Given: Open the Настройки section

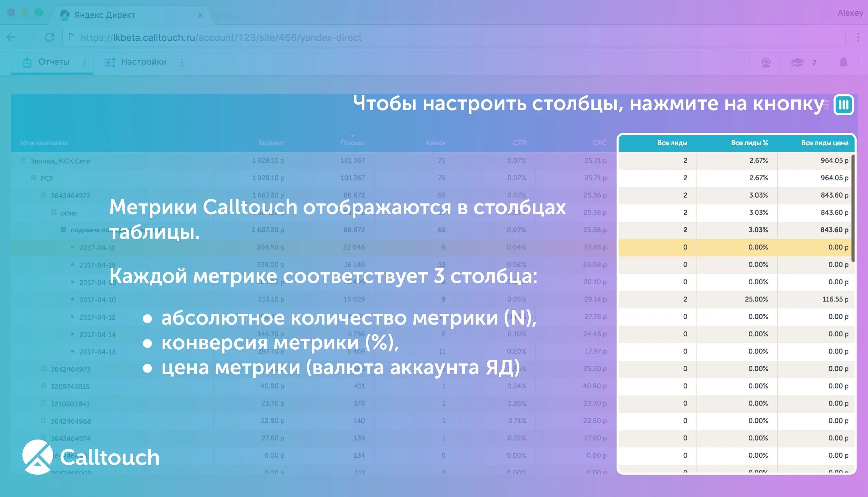Looking at the screenshot, I should pyautogui.click(x=143, y=62).
